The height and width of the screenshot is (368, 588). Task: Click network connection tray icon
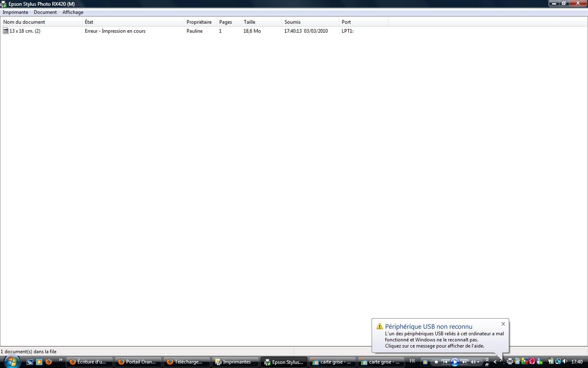point(558,361)
